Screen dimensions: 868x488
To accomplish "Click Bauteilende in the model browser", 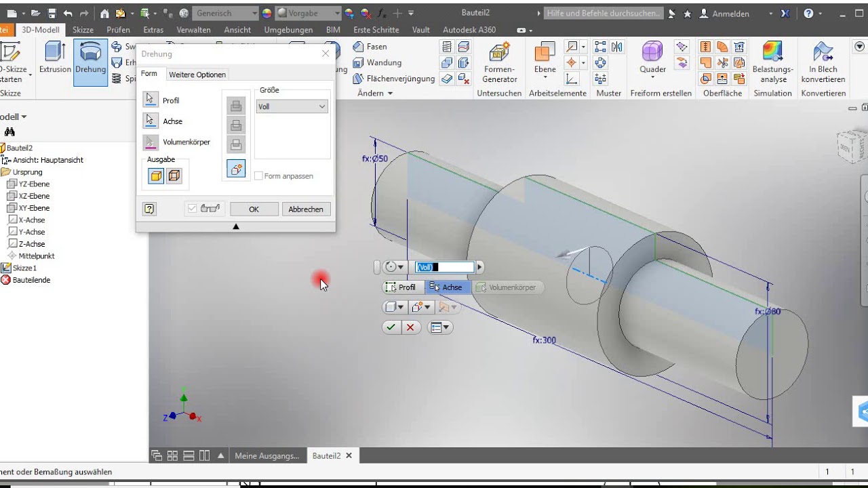I will pyautogui.click(x=26, y=280).
